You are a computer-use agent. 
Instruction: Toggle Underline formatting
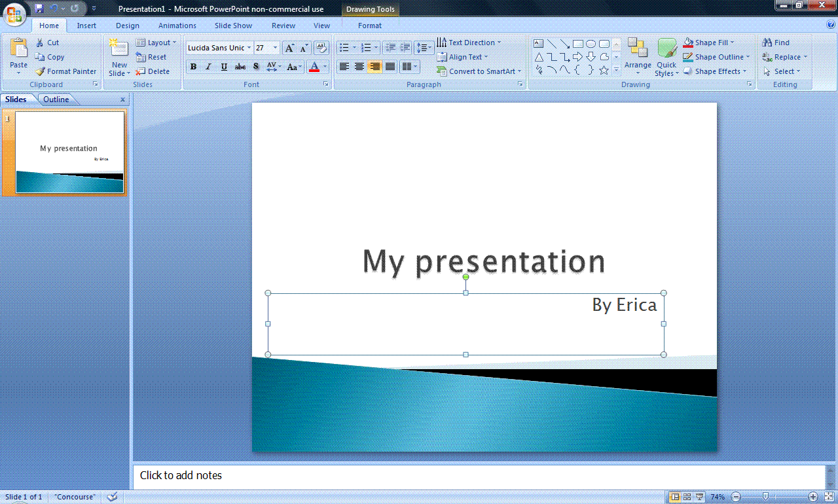coord(223,66)
